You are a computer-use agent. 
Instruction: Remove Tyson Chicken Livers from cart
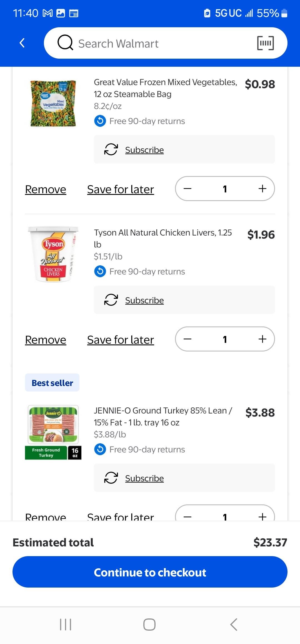46,340
